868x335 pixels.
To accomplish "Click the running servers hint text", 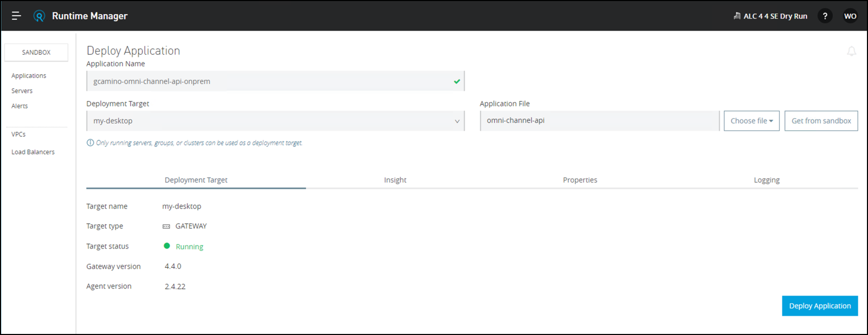I will click(199, 143).
